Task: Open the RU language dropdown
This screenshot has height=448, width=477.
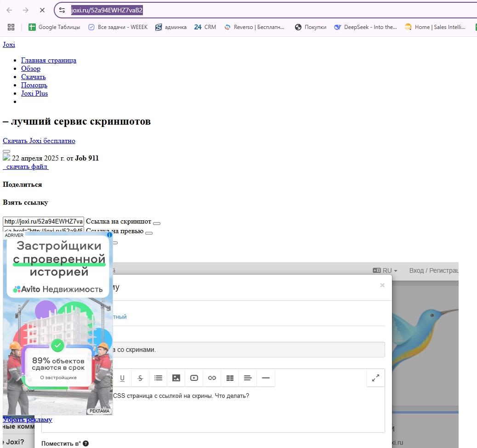Action: pyautogui.click(x=385, y=270)
